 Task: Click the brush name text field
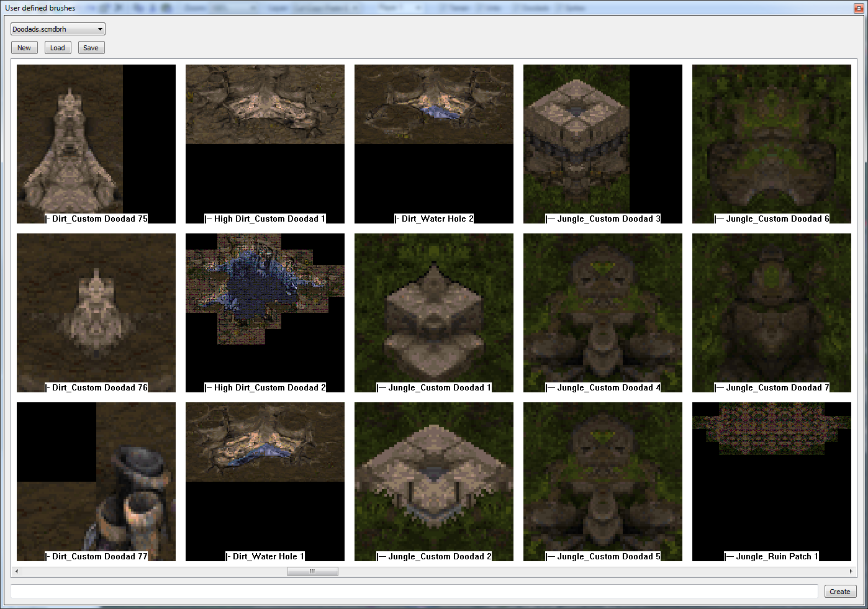(414, 592)
